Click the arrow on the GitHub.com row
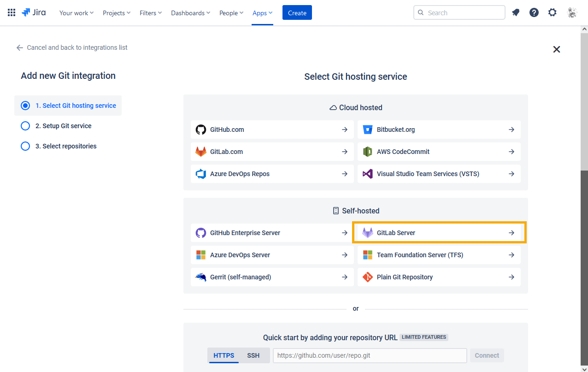 [x=345, y=130]
